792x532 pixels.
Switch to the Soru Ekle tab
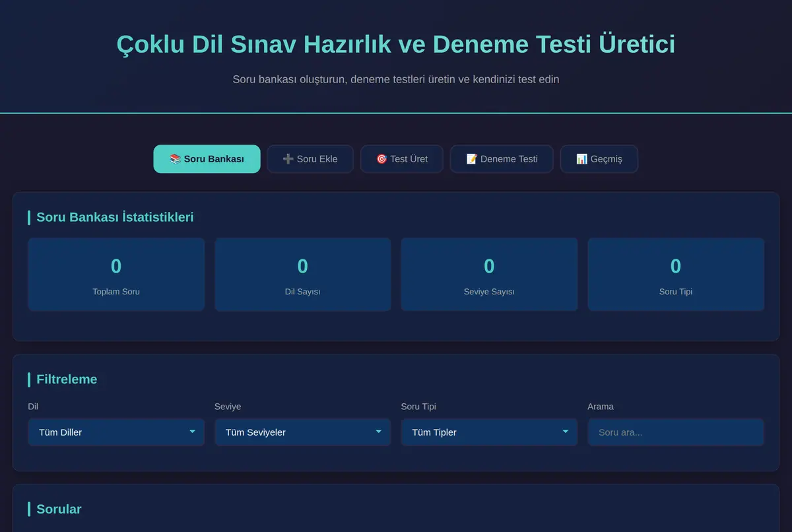point(310,159)
